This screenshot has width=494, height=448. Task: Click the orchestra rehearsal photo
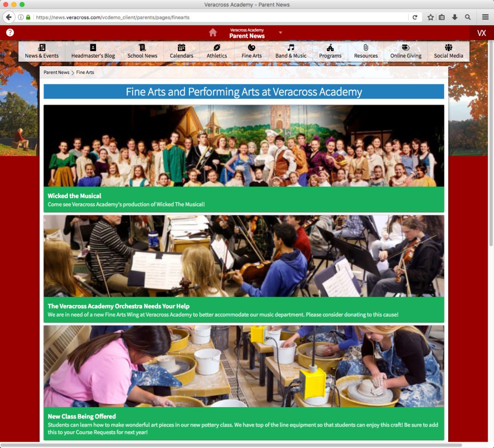[243, 256]
